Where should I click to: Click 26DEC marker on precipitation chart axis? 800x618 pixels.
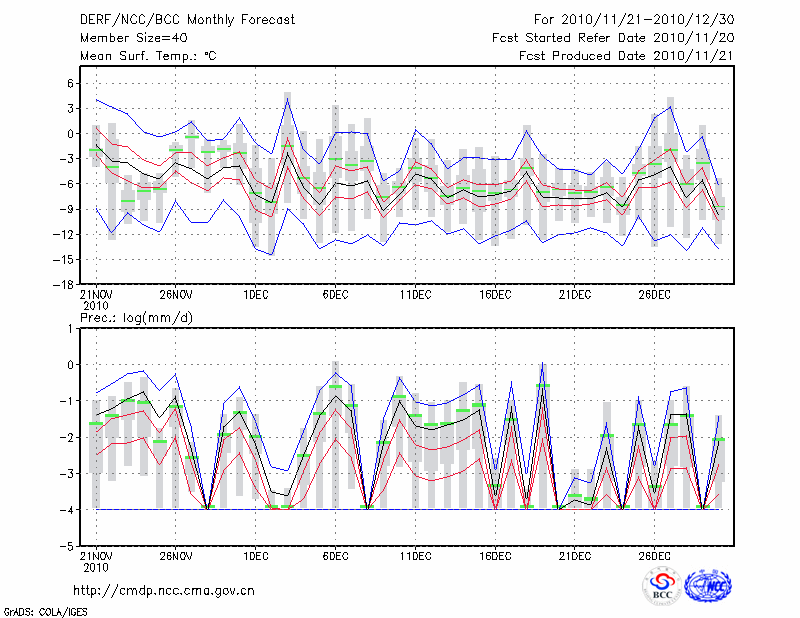pos(654,556)
